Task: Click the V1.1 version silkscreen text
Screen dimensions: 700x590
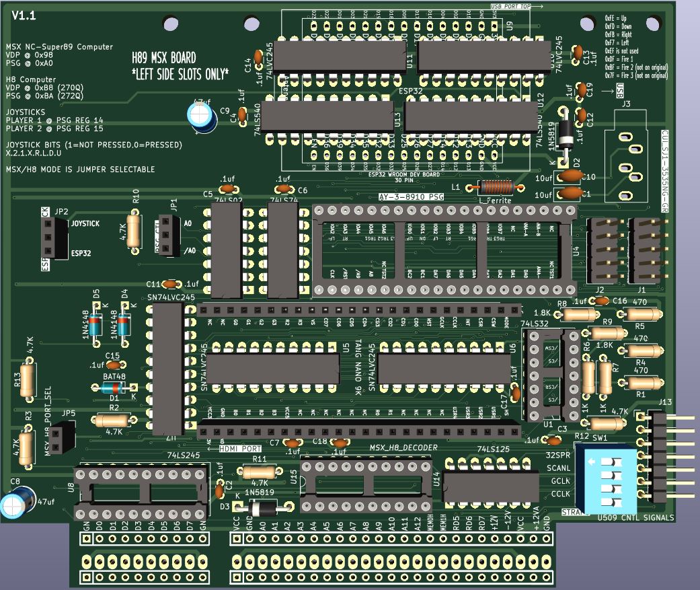Action: click(x=24, y=15)
